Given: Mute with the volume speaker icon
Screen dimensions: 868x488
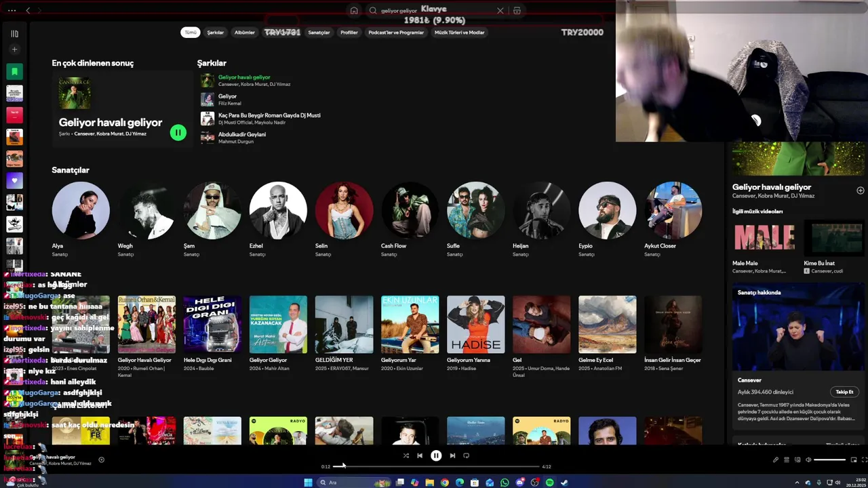Looking at the screenshot, I should point(808,460).
